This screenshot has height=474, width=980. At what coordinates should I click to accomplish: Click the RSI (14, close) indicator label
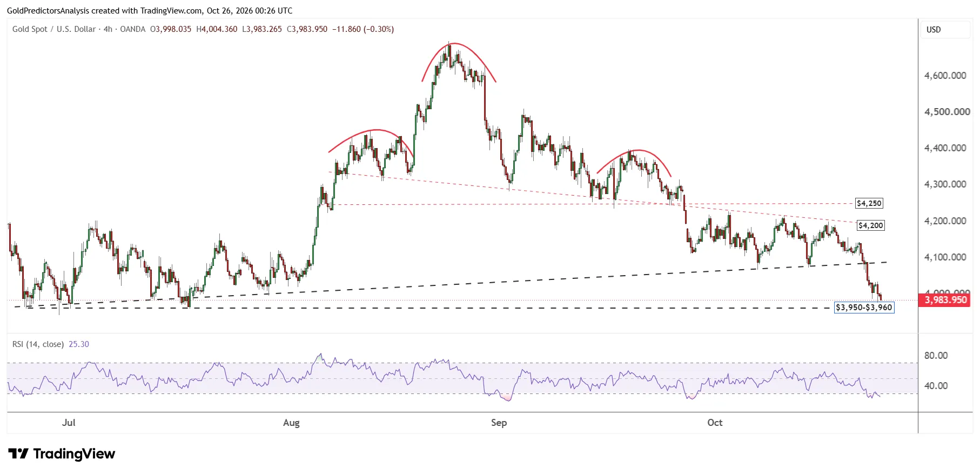click(x=38, y=344)
